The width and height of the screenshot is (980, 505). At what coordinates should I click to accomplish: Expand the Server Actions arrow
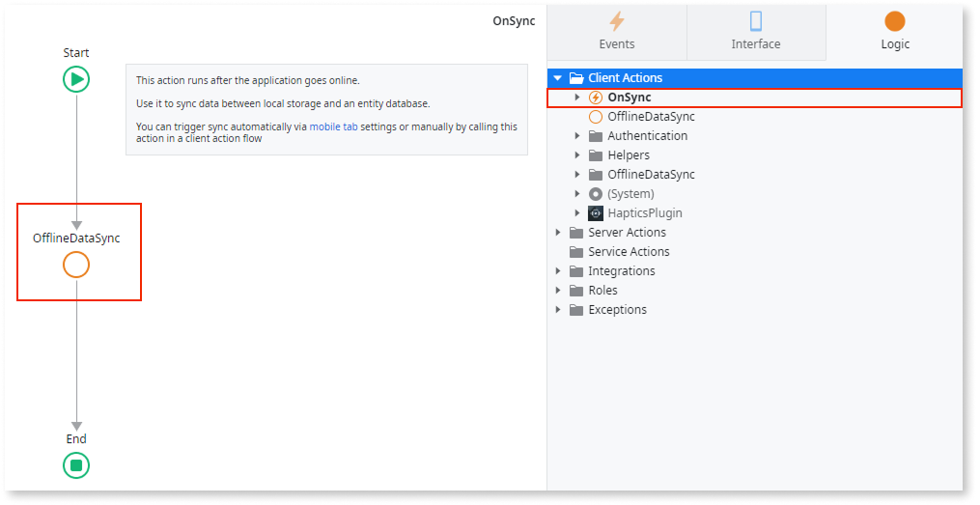coord(558,233)
